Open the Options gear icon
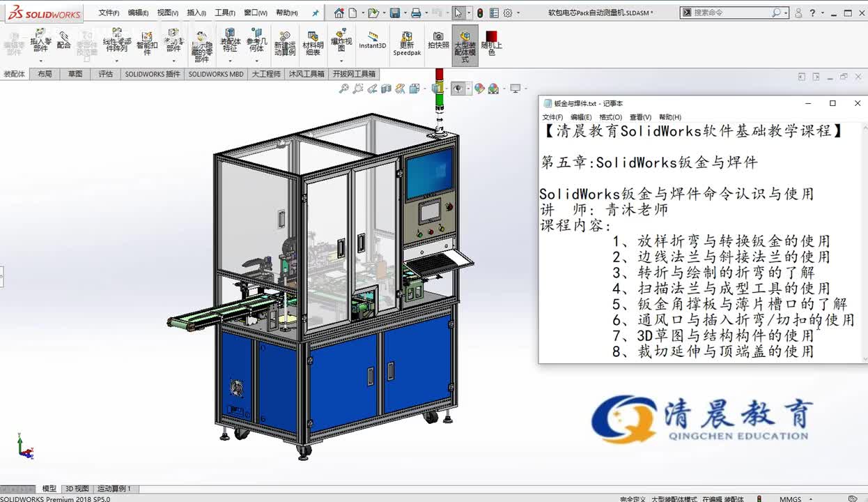Screen dimensions: 868x502 click(x=508, y=13)
